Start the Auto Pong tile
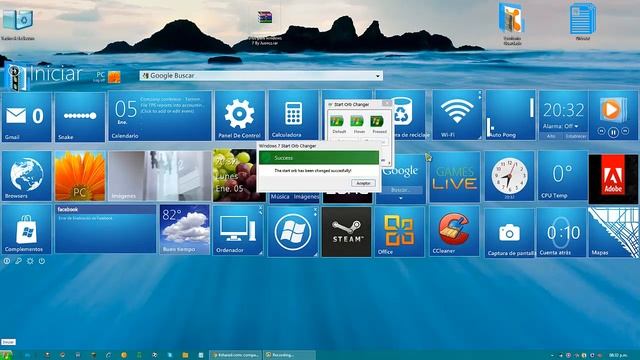Viewport: 640px width, 360px height. (x=511, y=115)
